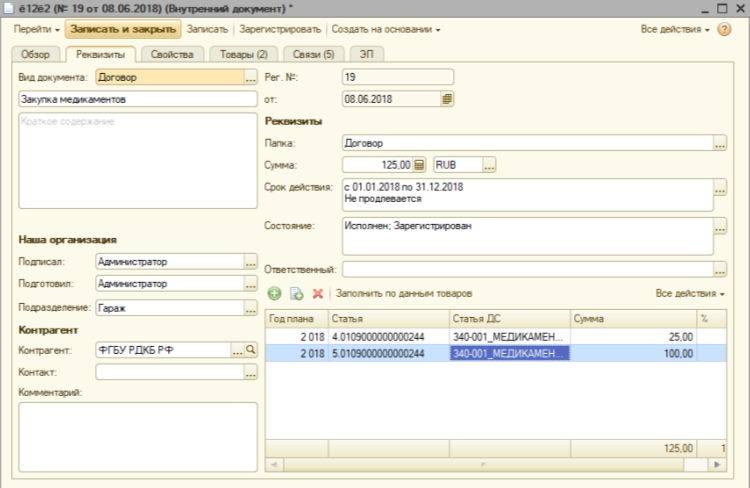Click the copy row icon
The image size is (750, 488).
pyautogui.click(x=296, y=294)
